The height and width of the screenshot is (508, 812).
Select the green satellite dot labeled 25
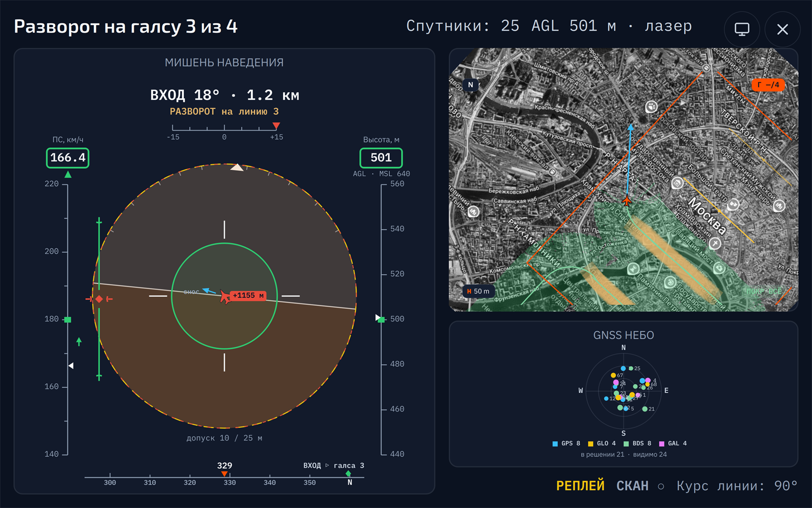pos(631,368)
